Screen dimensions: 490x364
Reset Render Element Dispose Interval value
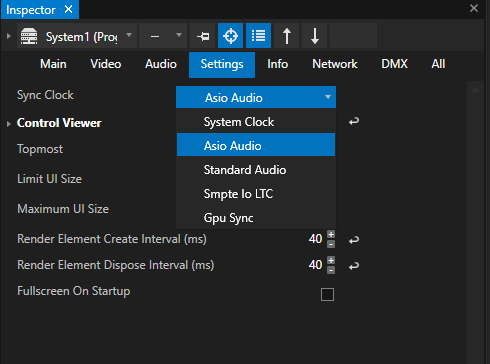(x=354, y=266)
